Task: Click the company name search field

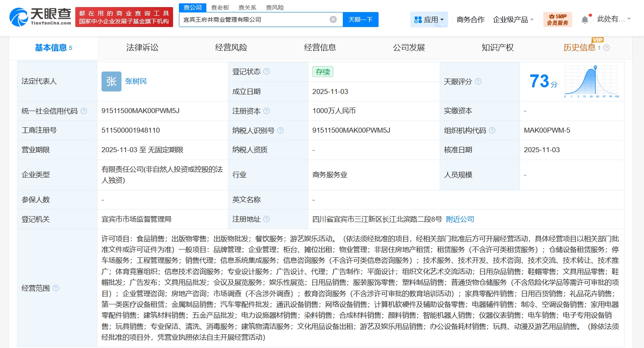Action: [254, 20]
